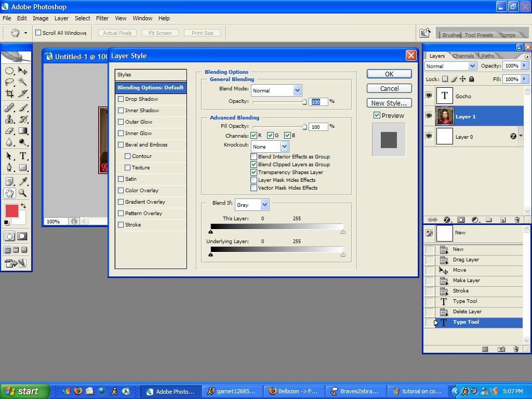This screenshot has width=532, height=399.
Task: Pick the Horizontal Type tool in toolbox
Action: 23,156
